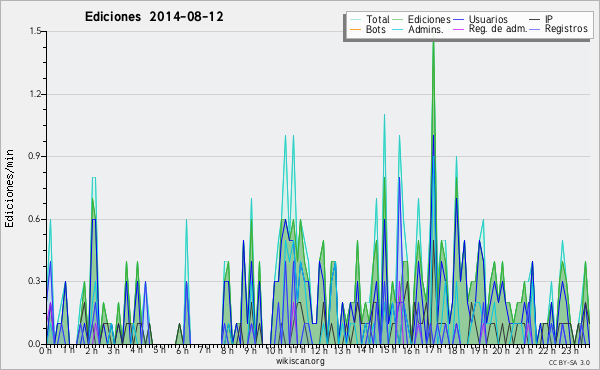Click the Registros legend color line

pos(535,29)
